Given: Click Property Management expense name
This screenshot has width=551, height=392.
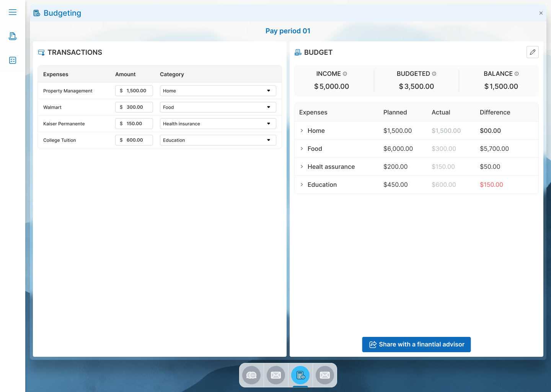Looking at the screenshot, I should [x=68, y=91].
